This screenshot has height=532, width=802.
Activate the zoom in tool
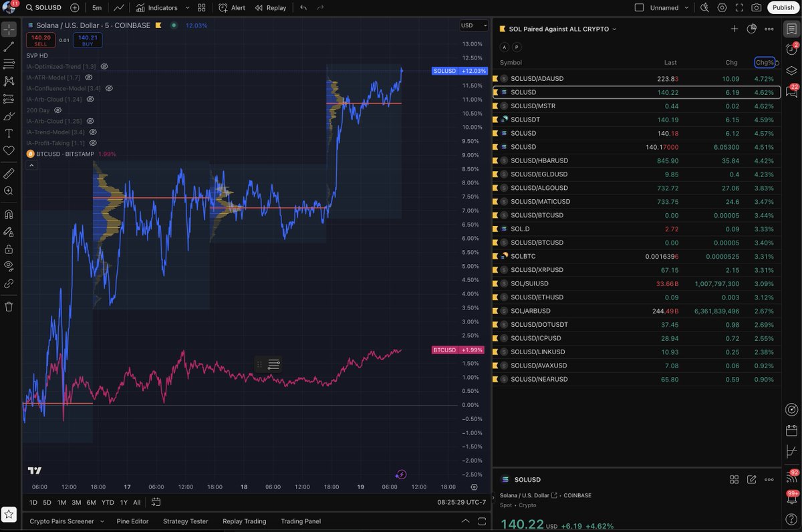coord(9,191)
